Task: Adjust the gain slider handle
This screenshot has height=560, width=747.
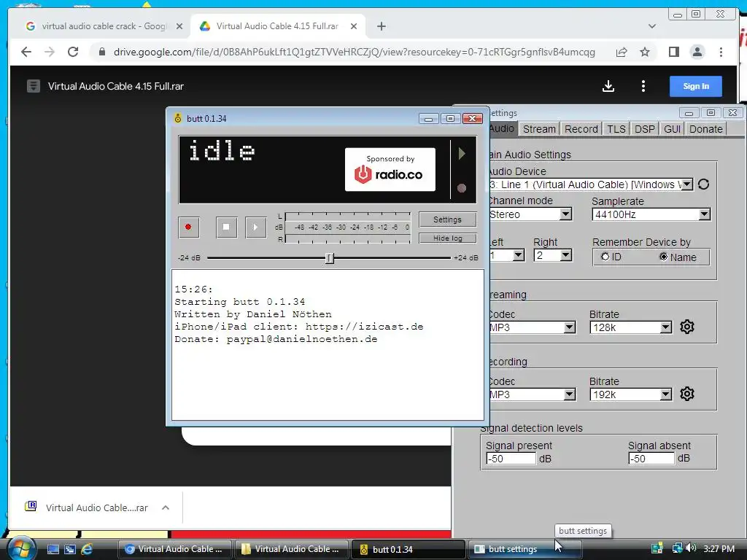Action: 329,257
